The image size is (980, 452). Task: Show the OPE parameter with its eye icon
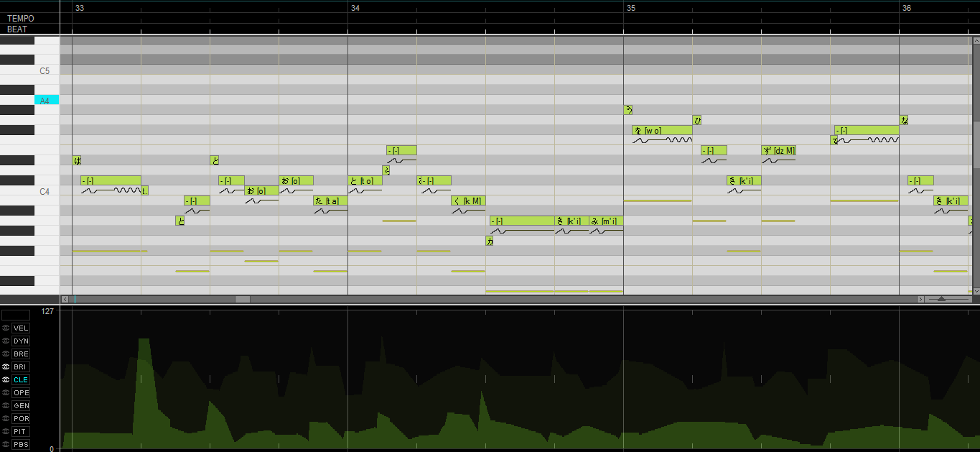pyautogui.click(x=6, y=392)
